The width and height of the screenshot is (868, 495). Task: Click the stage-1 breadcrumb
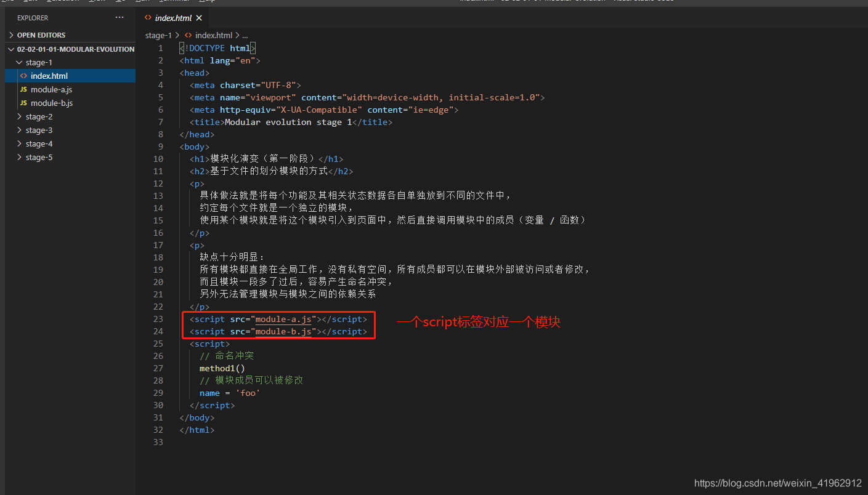[x=158, y=35]
